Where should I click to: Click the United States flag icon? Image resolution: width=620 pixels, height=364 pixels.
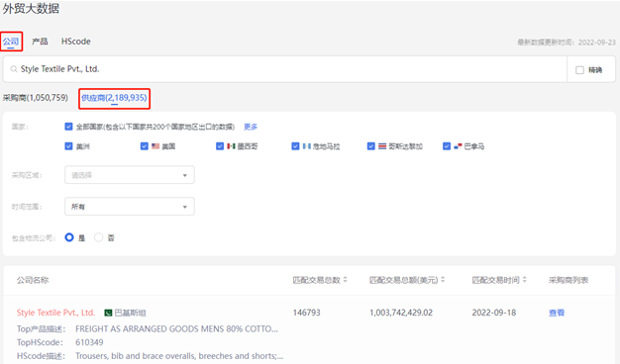[x=155, y=146]
